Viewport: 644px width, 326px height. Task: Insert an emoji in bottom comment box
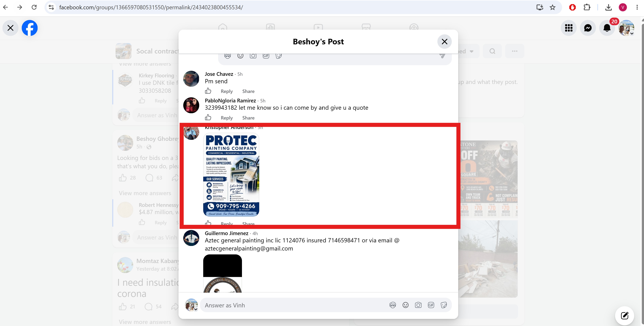405,305
